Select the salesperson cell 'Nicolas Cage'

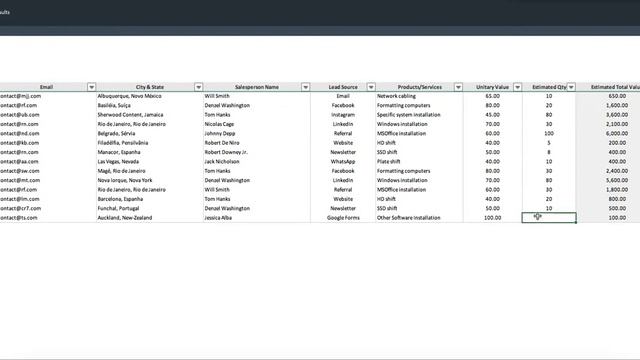(257, 124)
